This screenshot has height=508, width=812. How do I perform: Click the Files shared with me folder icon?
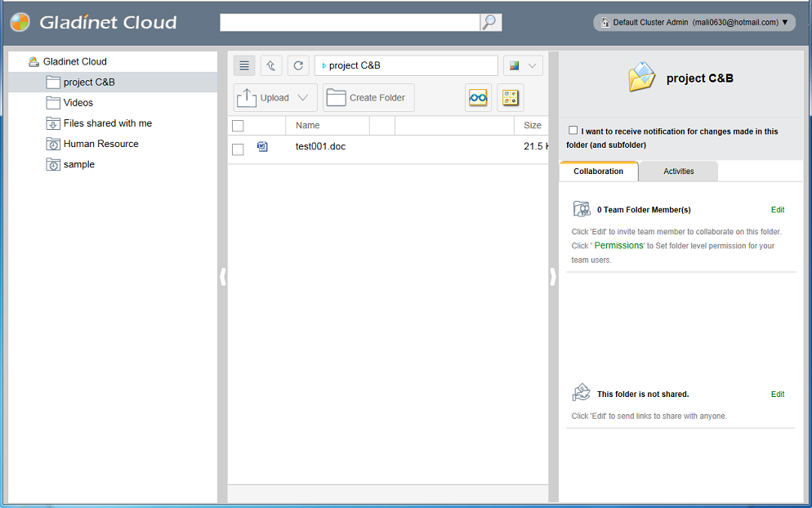53,123
